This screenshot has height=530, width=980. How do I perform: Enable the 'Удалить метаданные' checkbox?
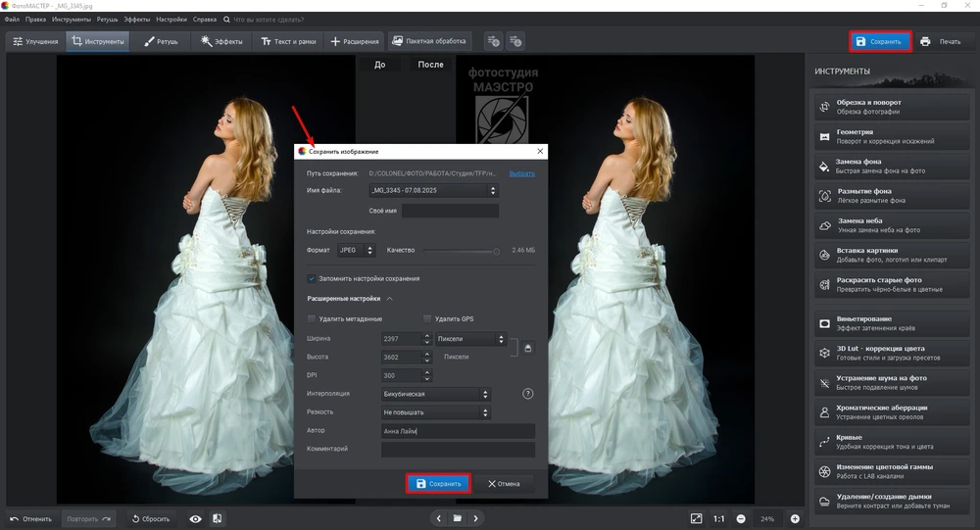pos(312,319)
